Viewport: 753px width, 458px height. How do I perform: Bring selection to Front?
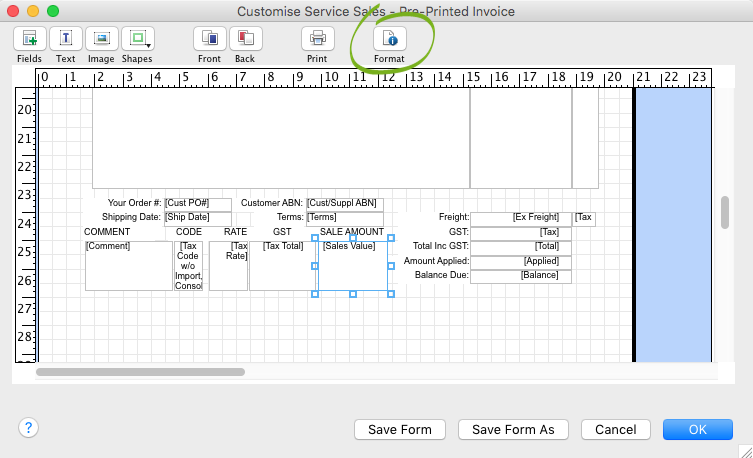(209, 39)
